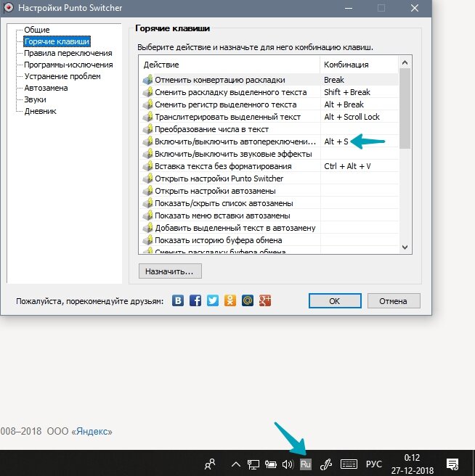Click the VK share icon

pos(178,301)
